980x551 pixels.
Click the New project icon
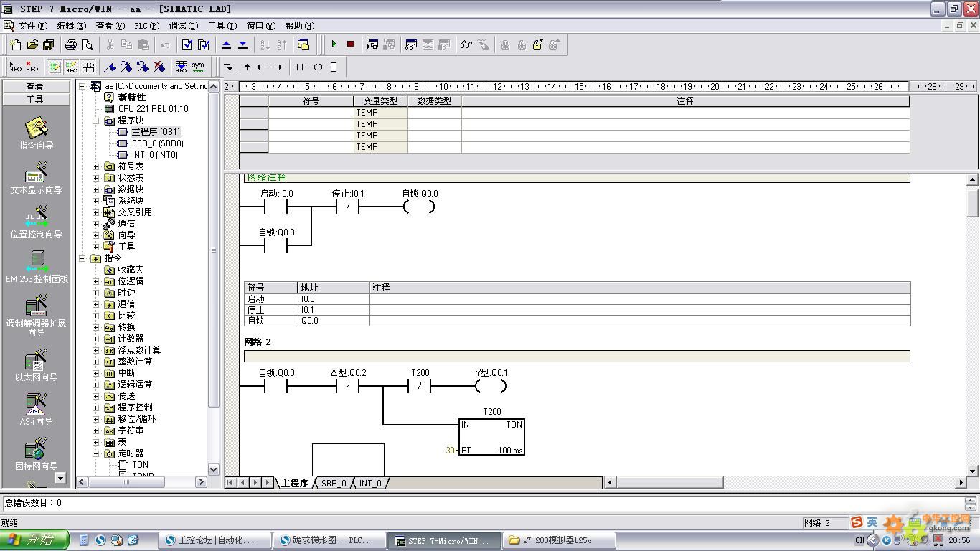tap(16, 44)
